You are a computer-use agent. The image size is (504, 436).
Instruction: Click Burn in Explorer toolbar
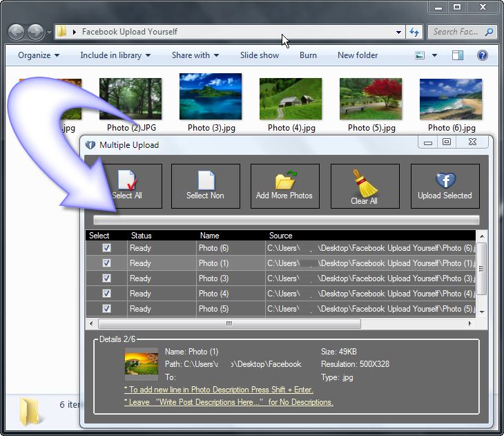click(308, 55)
